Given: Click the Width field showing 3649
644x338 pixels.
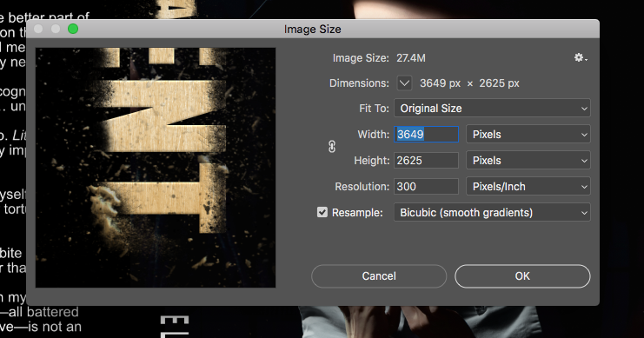Looking at the screenshot, I should [x=427, y=135].
